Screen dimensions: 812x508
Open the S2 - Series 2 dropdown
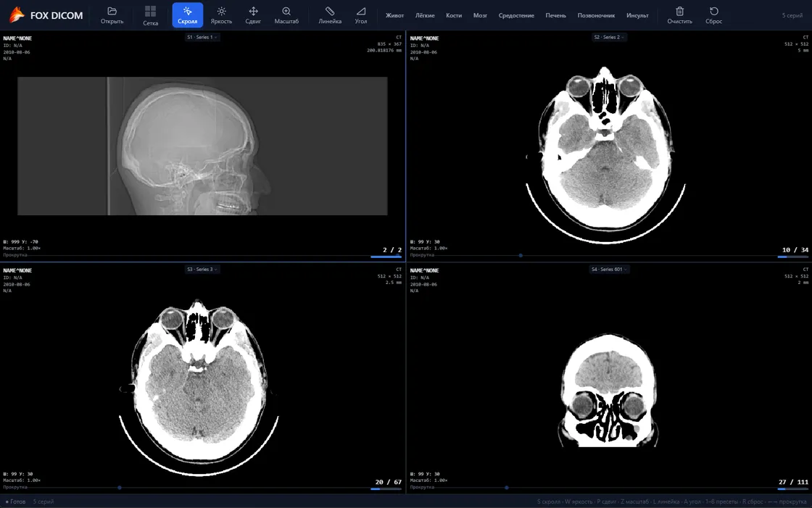[x=609, y=37]
